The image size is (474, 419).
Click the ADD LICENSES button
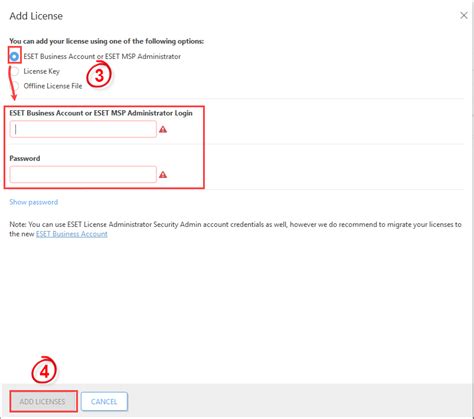coord(43,401)
